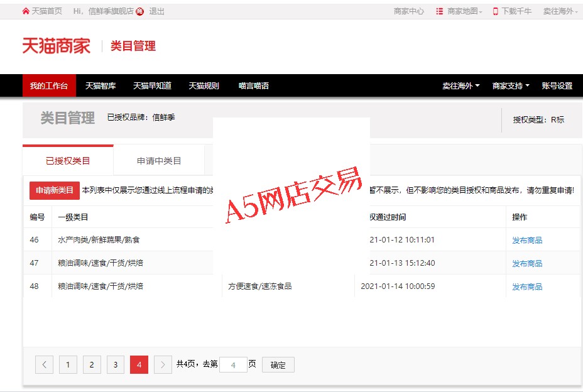Click the red merchant badge icon
The image size is (583, 392).
(139, 11)
